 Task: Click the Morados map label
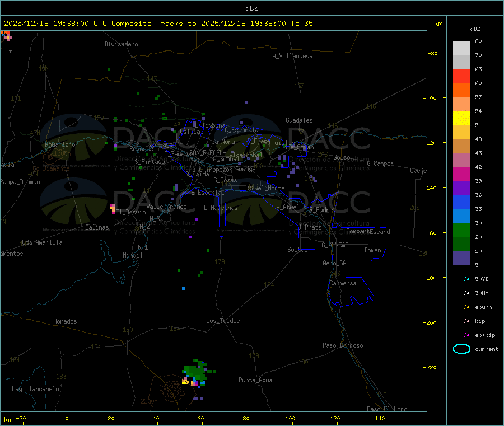coord(65,321)
